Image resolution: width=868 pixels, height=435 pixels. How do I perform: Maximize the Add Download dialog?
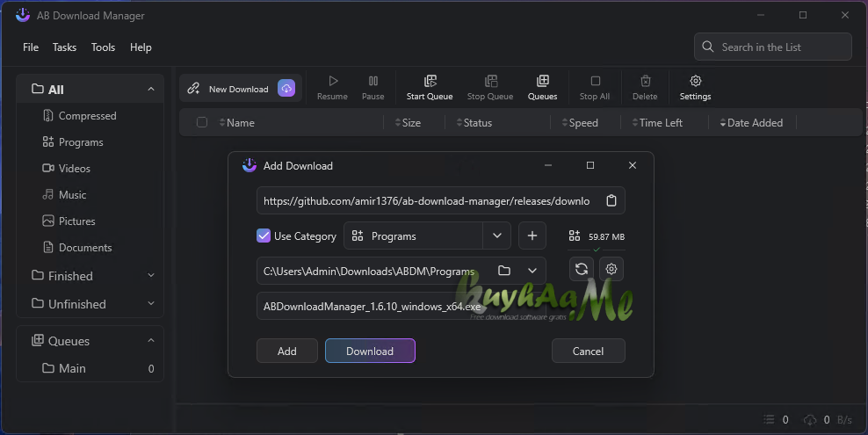click(x=590, y=165)
